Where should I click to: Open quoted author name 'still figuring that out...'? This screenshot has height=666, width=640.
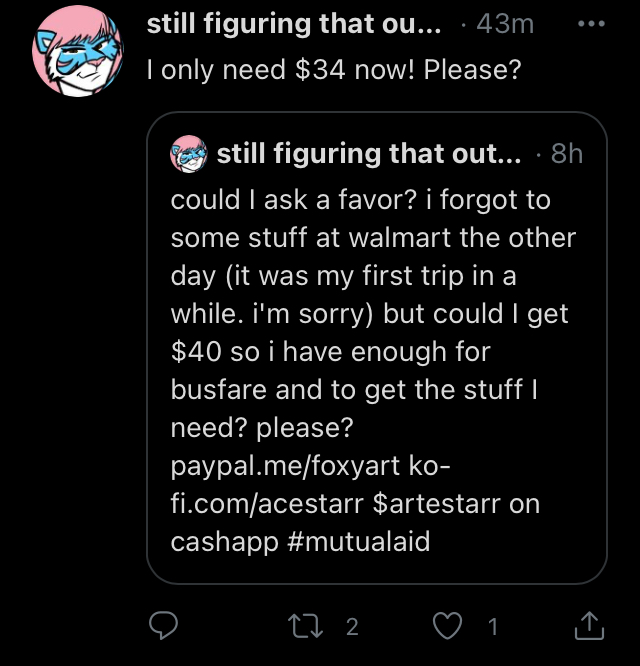(x=369, y=154)
